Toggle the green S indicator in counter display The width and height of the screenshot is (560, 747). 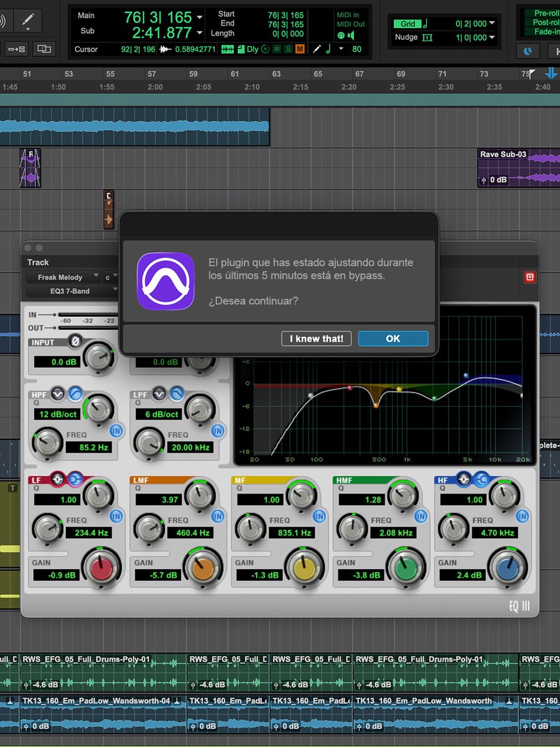pyautogui.click(x=288, y=49)
